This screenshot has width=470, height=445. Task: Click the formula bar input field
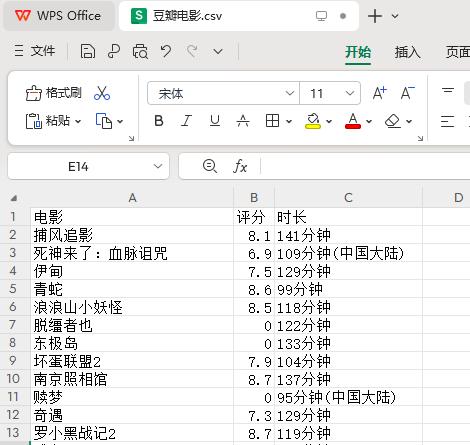click(x=365, y=166)
